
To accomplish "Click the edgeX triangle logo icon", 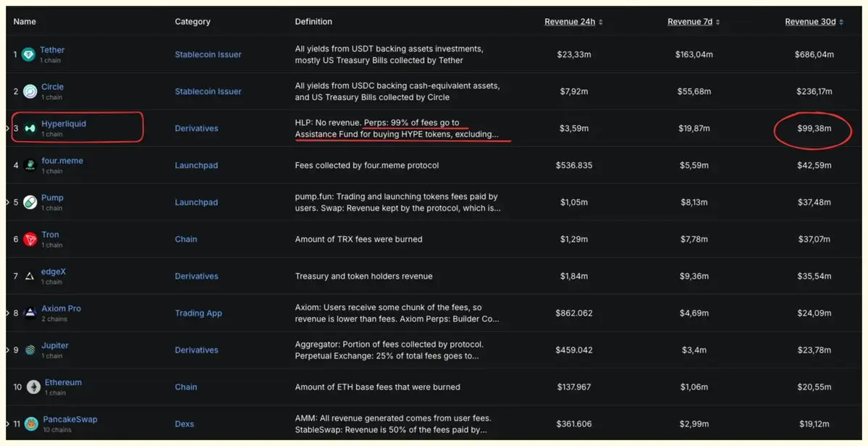I will [x=30, y=276].
